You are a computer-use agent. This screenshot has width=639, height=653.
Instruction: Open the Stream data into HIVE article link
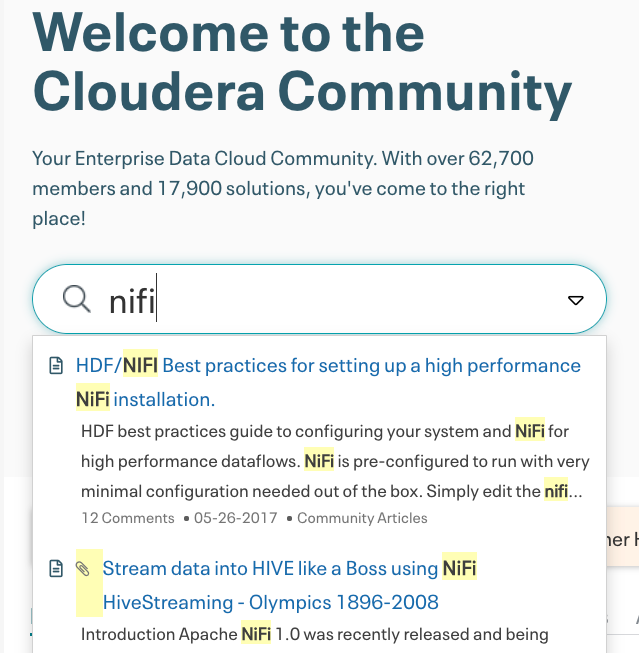point(290,585)
